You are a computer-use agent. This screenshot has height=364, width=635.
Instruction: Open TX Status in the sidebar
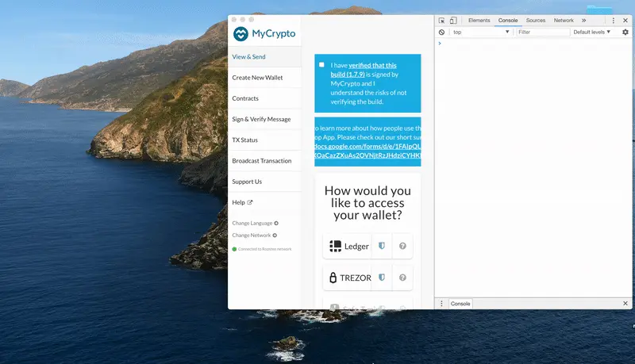coord(264,140)
